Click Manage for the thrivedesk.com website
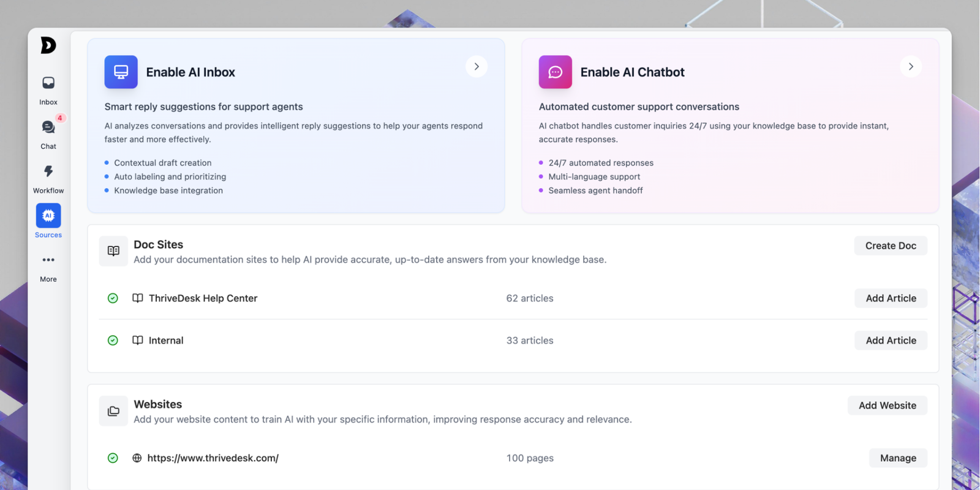The width and height of the screenshot is (980, 490). click(x=898, y=458)
